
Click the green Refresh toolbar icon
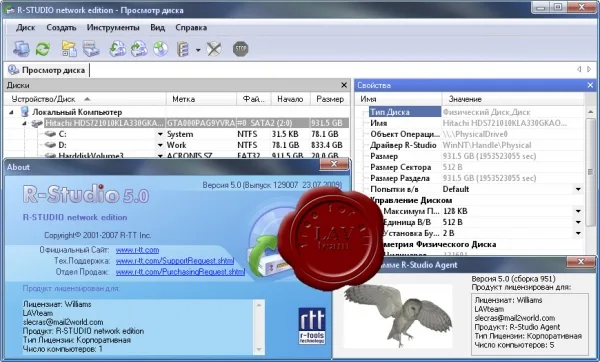43,49
